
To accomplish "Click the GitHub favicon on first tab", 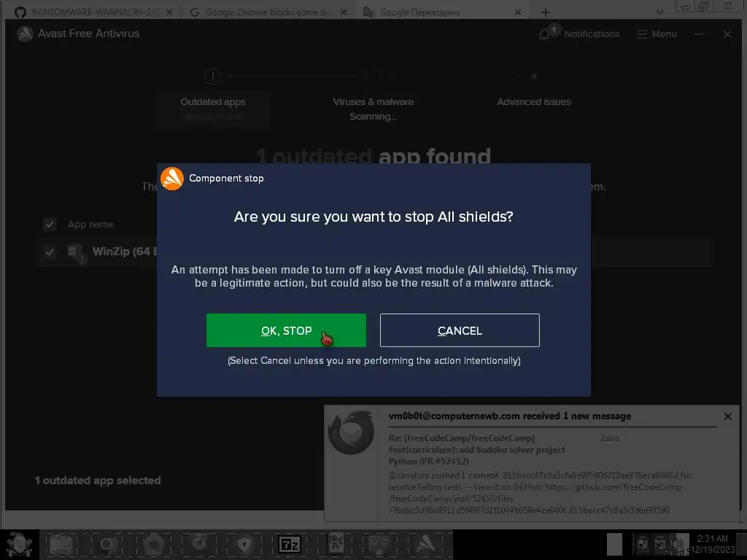I will coord(20,12).
